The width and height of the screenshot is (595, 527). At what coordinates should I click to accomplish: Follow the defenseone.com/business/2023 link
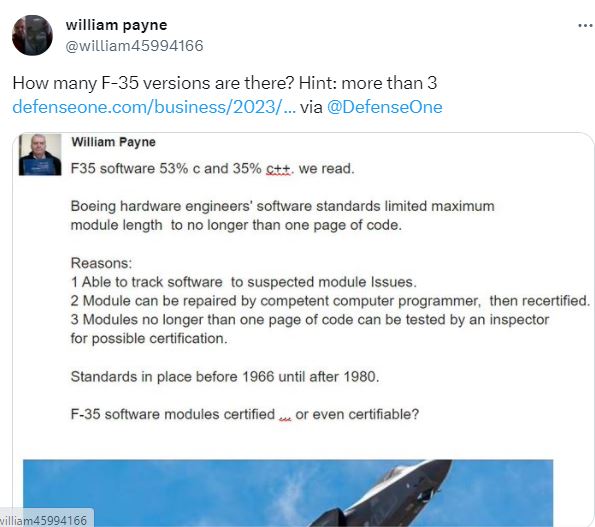point(154,107)
